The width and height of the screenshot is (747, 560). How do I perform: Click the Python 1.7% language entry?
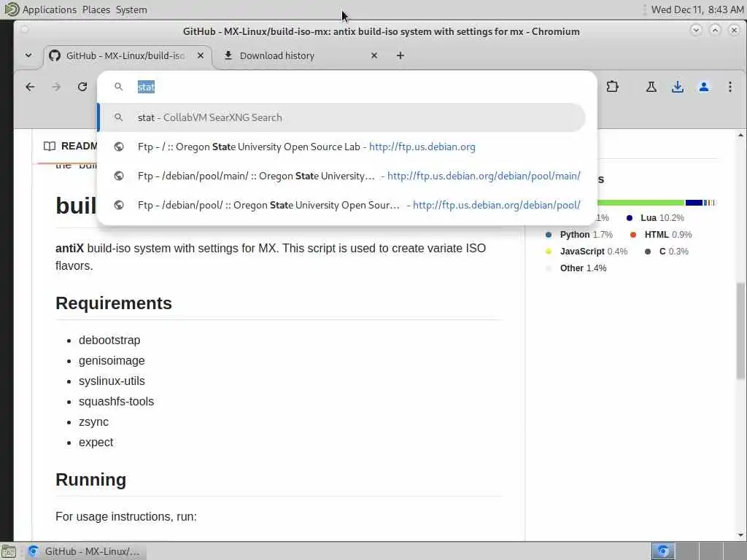pos(578,234)
